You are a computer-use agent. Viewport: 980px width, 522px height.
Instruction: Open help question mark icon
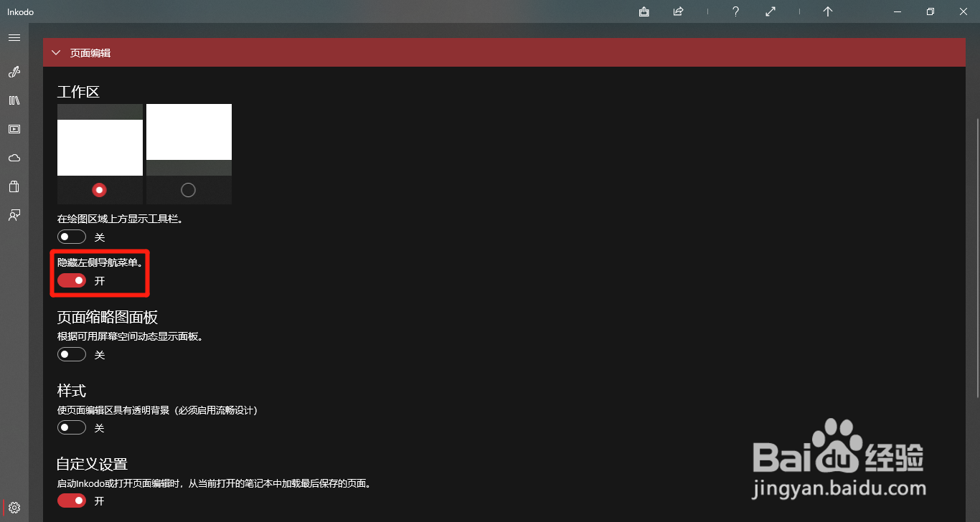735,11
